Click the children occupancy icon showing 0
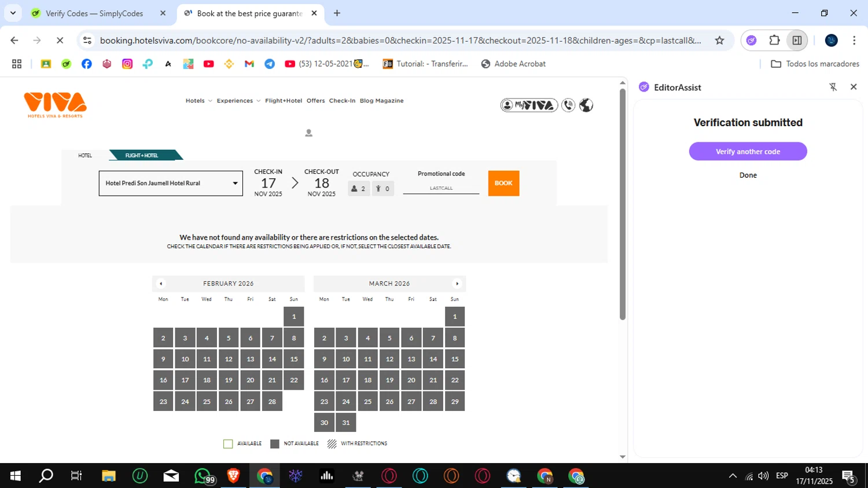 coord(382,189)
